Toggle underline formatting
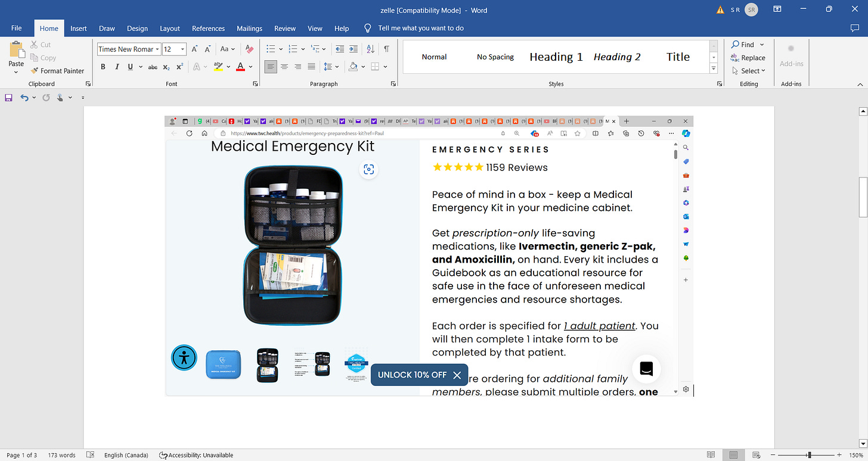868x461 pixels. (131, 67)
